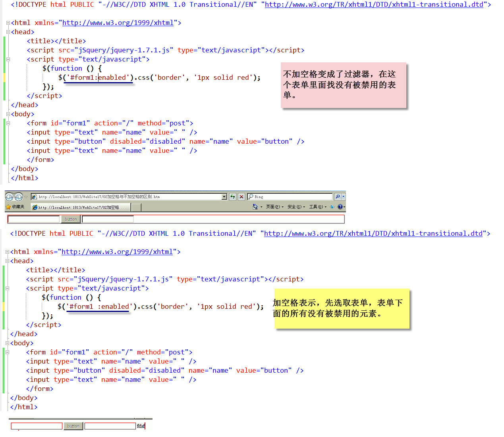Open the address bar history dropdown arrow
The height and width of the screenshot is (437, 504).
click(x=224, y=197)
